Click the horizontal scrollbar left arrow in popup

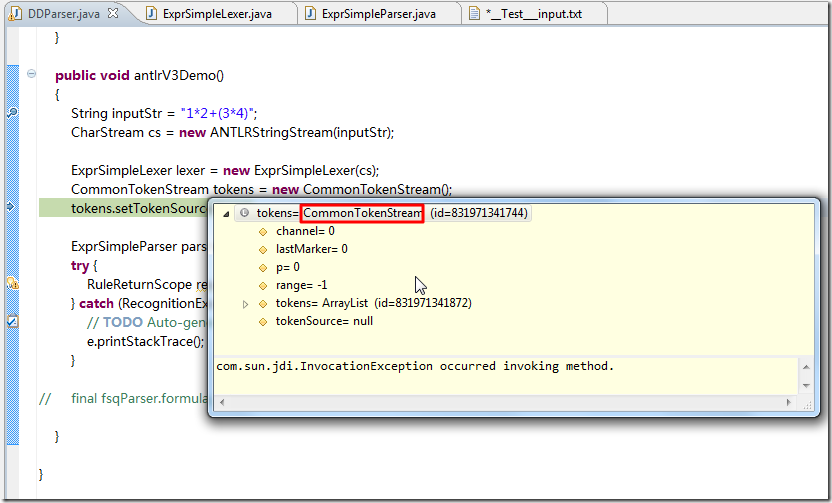click(222, 402)
